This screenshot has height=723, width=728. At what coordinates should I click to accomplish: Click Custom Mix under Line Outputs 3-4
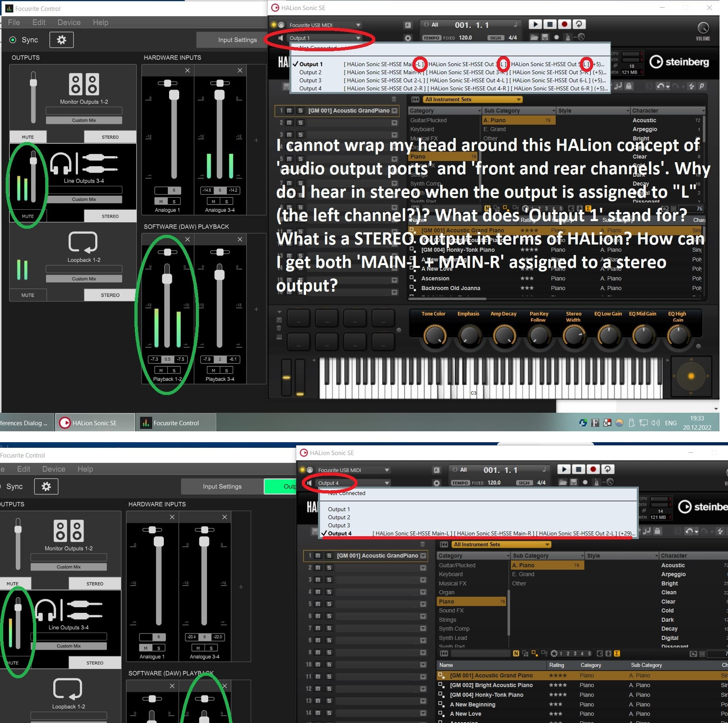coord(84,199)
